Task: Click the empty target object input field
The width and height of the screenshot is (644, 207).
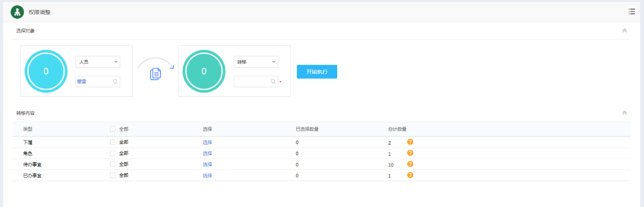Action: pos(252,81)
